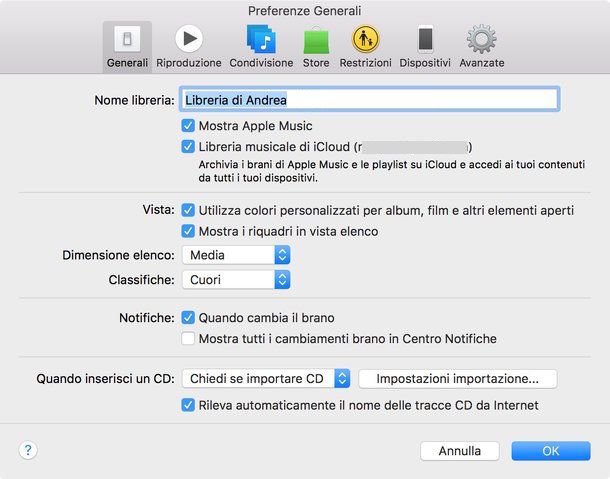Viewport: 610px width, 479px height.
Task: Open the Dimensione elenco Media dropdown
Action: coord(236,255)
